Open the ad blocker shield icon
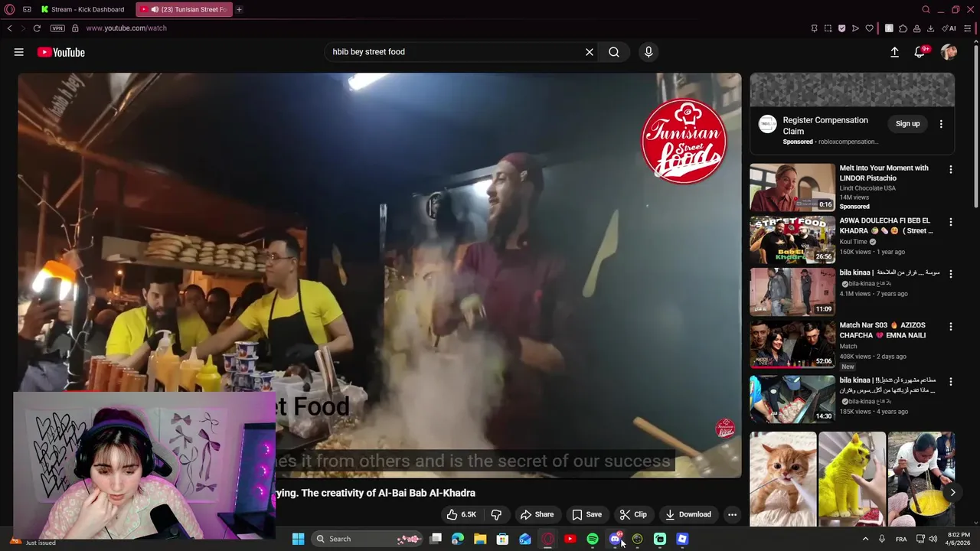 pos(841,28)
